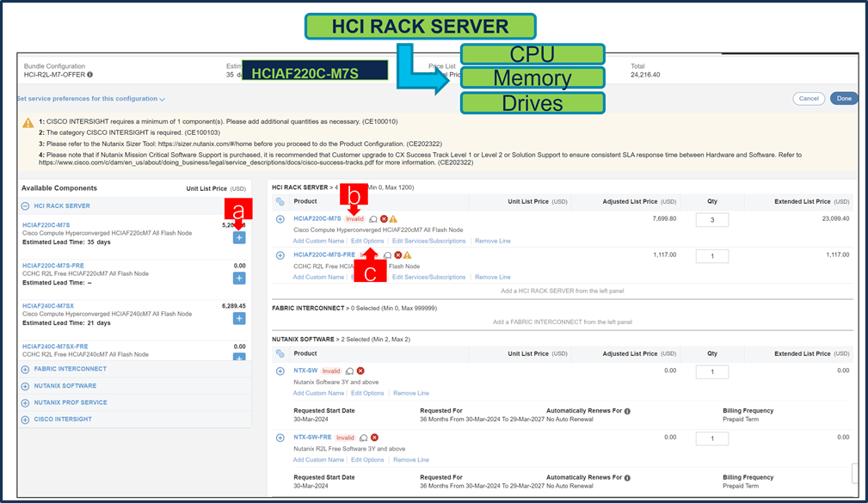Screen dimensions: 868x503
Task: Click Edit Options for NTX-SW-FRE
Action: 367,460
